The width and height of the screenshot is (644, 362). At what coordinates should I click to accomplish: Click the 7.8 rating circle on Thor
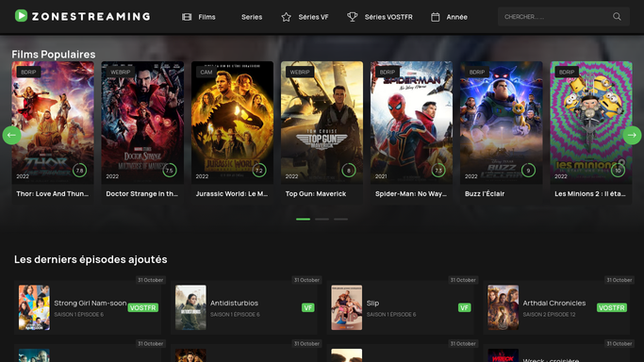(x=80, y=170)
